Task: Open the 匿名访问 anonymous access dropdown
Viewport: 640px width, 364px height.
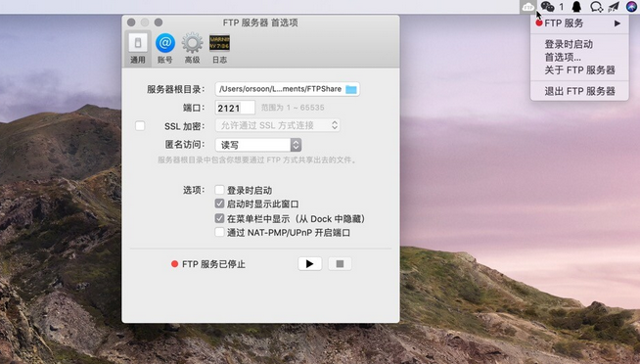Action: (x=258, y=145)
